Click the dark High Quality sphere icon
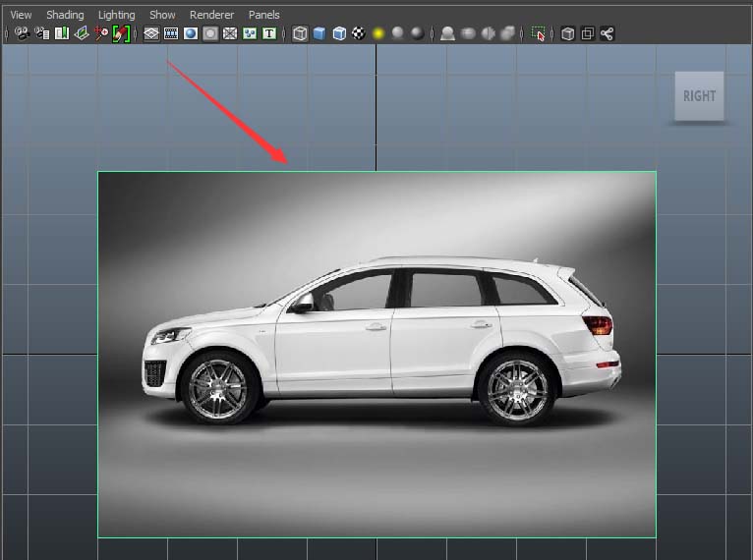 (418, 33)
